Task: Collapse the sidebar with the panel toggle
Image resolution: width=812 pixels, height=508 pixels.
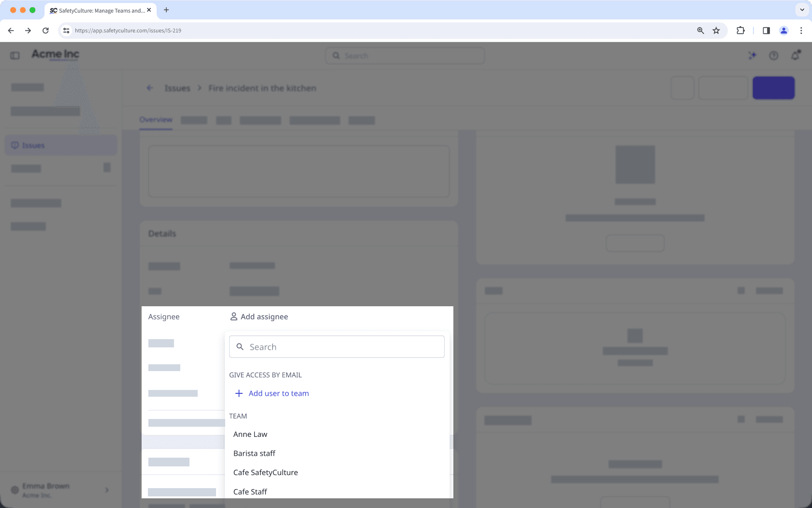Action: pos(14,55)
